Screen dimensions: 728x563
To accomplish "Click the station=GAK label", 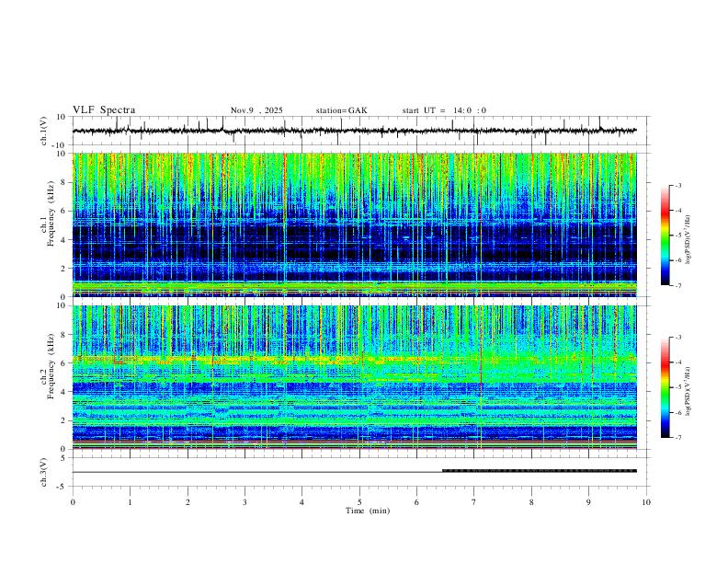I will point(341,110).
